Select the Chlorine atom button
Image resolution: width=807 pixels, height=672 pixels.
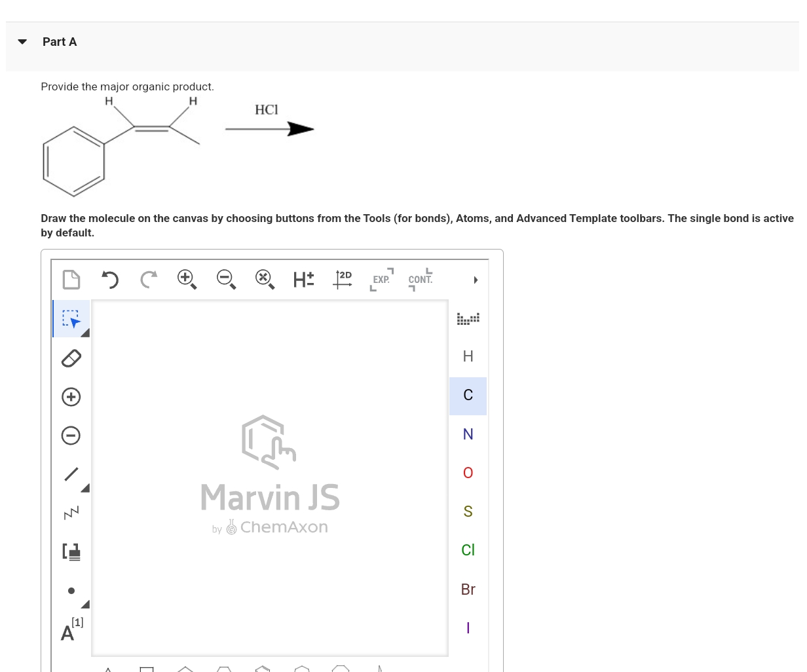point(468,550)
